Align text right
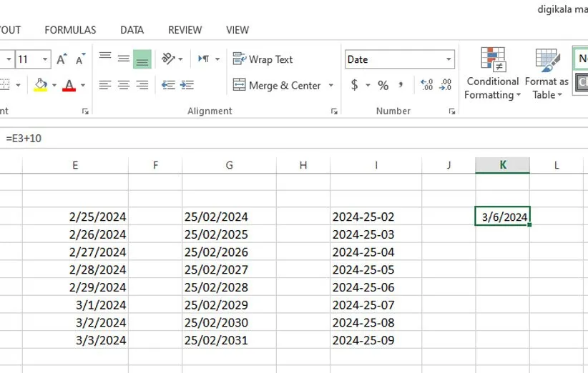The width and height of the screenshot is (588, 373). (142, 85)
